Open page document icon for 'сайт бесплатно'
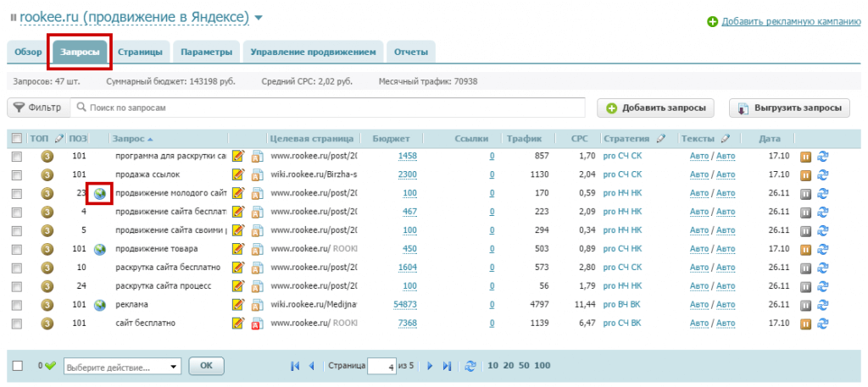This screenshot has width=868, height=387. tap(257, 323)
